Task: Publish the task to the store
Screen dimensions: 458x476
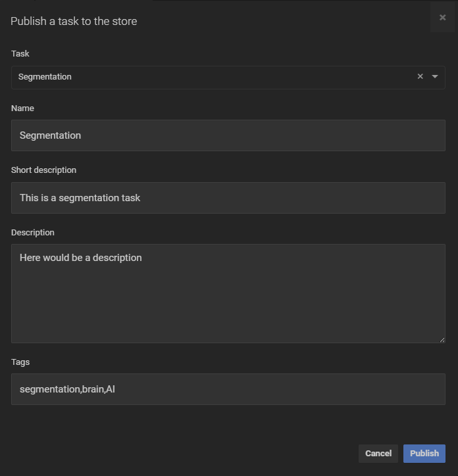Action: click(x=424, y=454)
